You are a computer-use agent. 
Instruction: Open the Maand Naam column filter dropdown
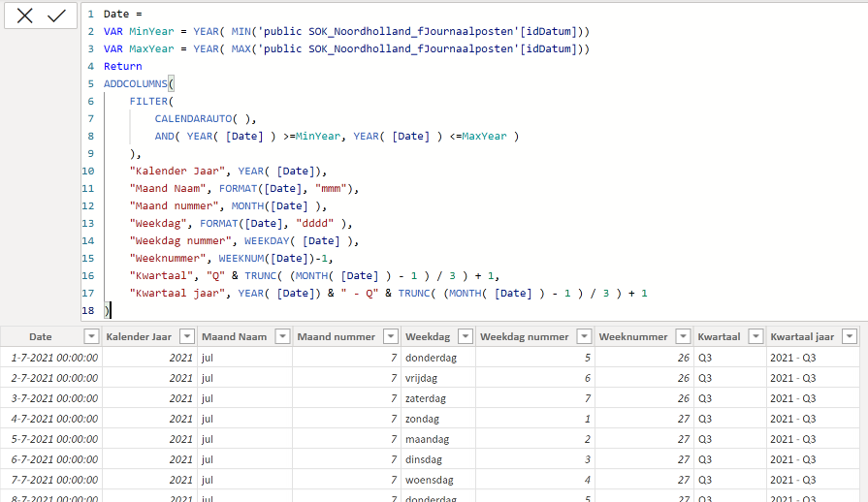(282, 336)
